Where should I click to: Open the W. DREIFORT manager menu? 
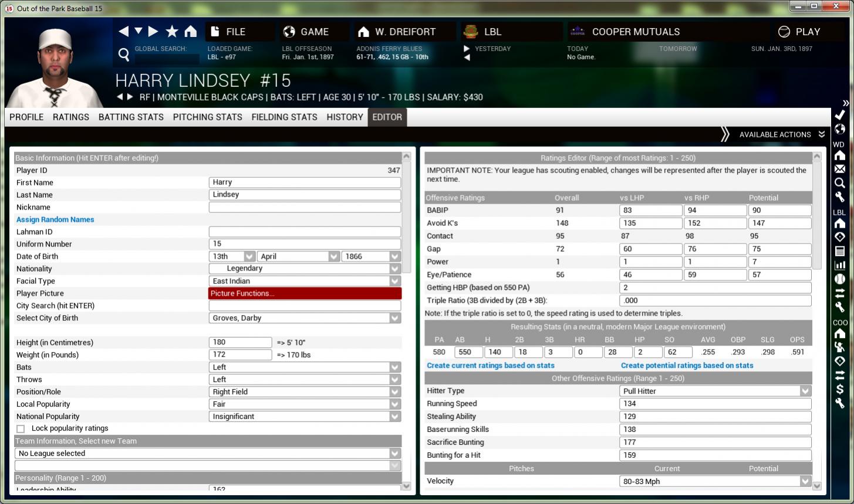404,32
